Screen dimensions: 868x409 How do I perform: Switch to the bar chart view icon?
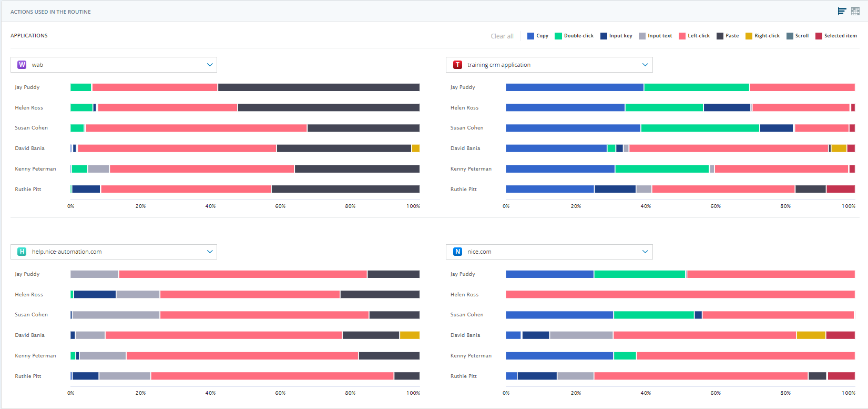tap(842, 11)
